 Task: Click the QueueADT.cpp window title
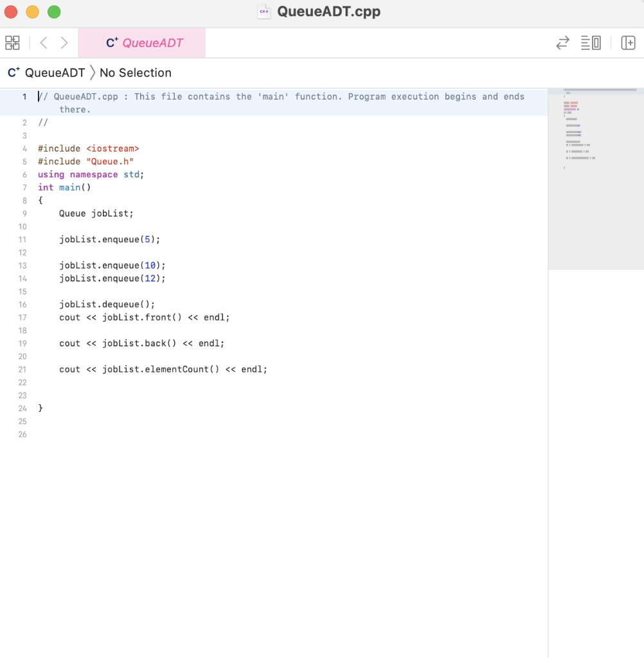pos(328,12)
